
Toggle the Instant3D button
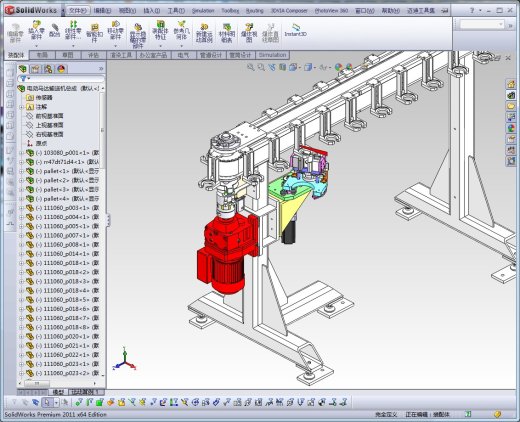pos(295,30)
